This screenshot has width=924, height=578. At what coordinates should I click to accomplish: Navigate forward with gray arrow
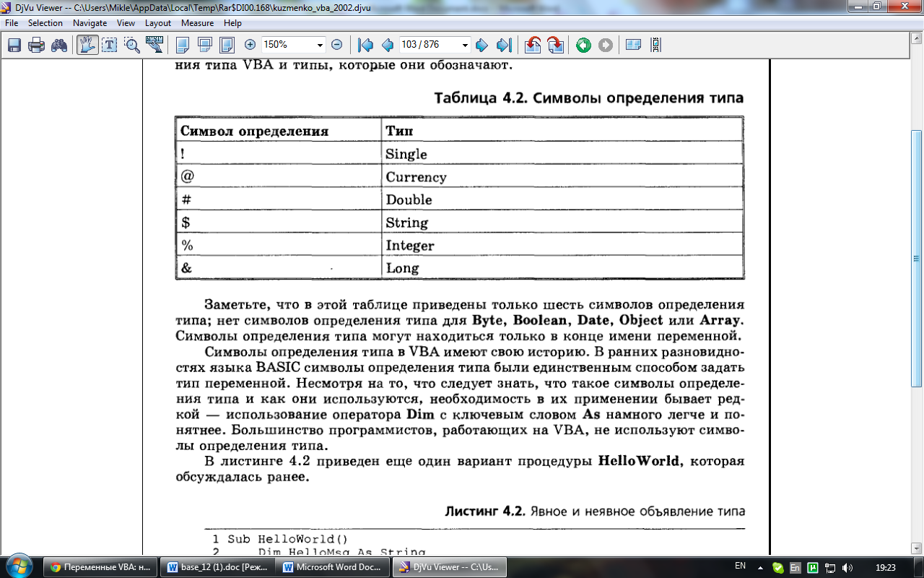click(605, 45)
